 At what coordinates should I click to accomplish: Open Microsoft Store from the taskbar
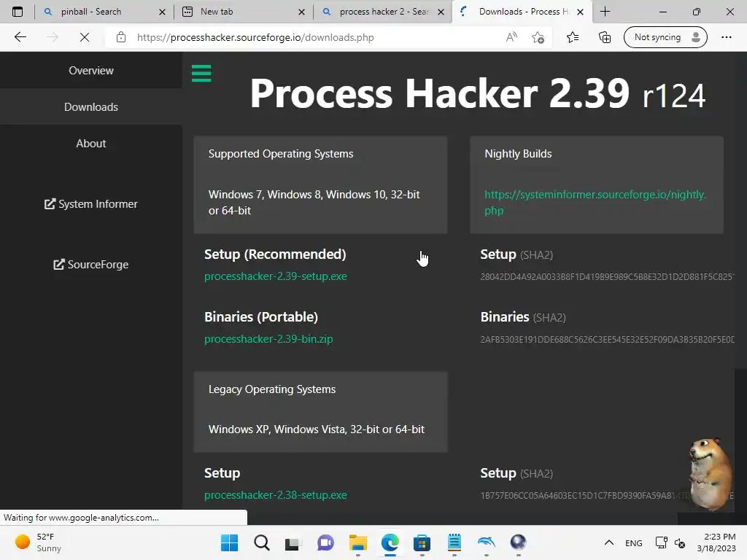422,542
